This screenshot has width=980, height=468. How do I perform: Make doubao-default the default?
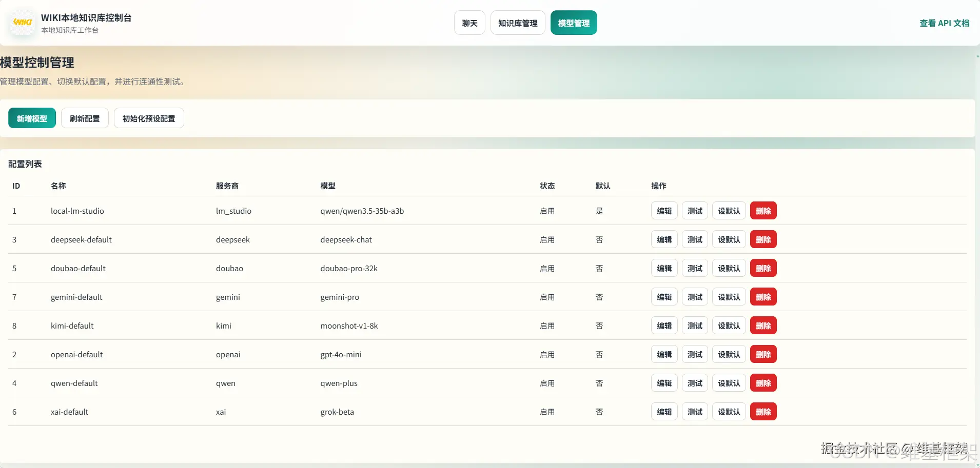coord(729,268)
